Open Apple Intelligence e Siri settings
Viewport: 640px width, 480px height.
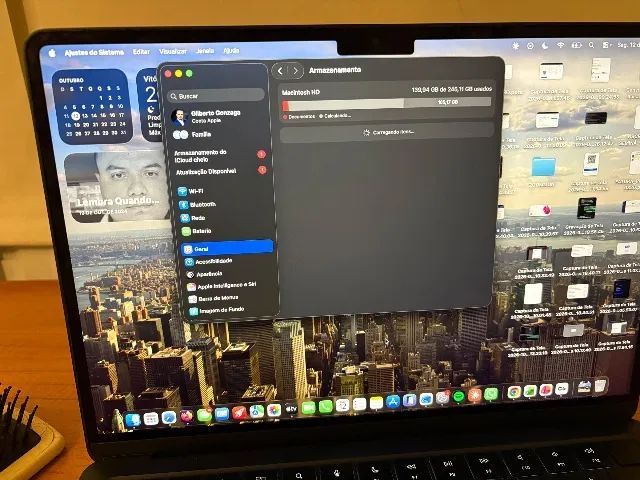[221, 286]
